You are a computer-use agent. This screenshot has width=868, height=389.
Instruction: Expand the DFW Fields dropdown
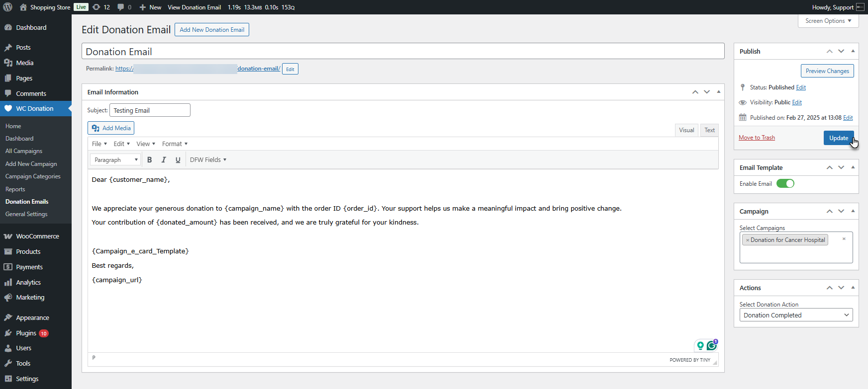click(x=208, y=160)
